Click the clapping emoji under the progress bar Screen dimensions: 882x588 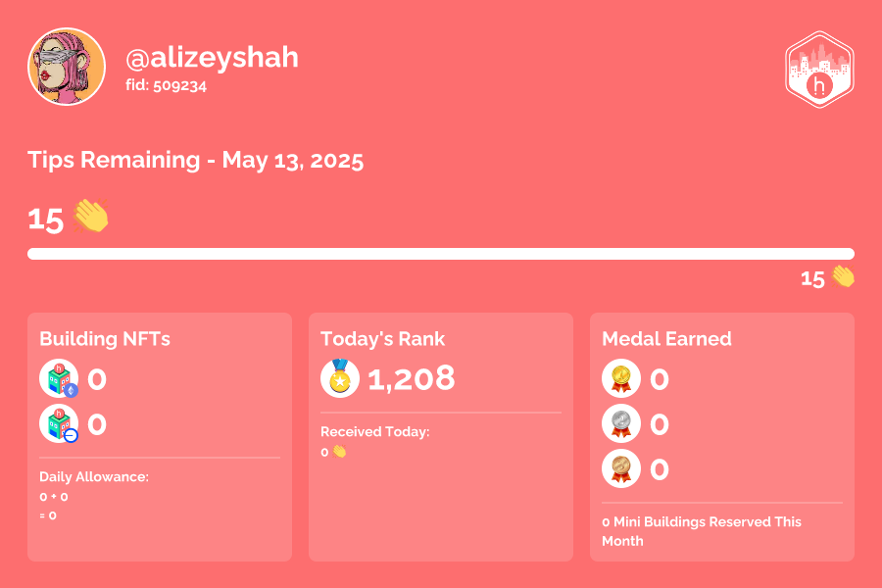pos(843,276)
